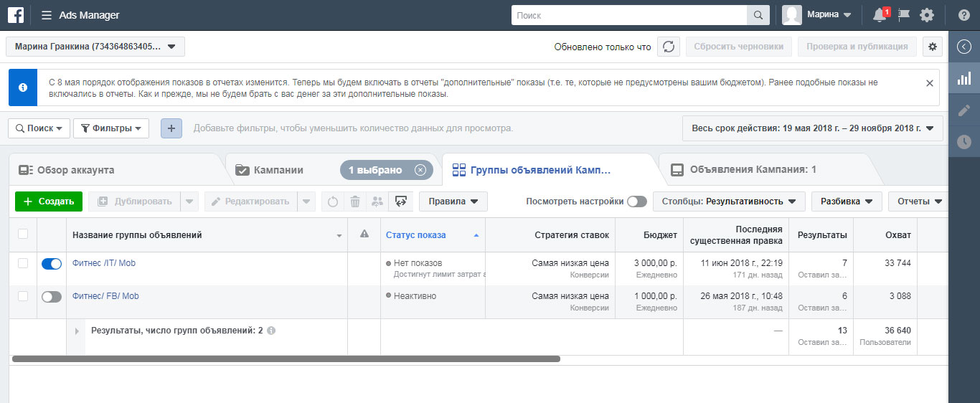Open the settings gear in top bar
Image resolution: width=980 pixels, height=403 pixels.
927,15
